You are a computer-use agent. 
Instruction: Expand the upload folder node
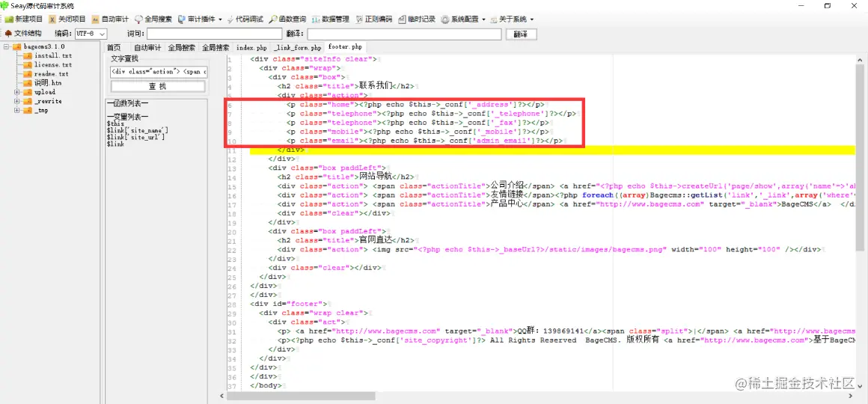(x=16, y=92)
